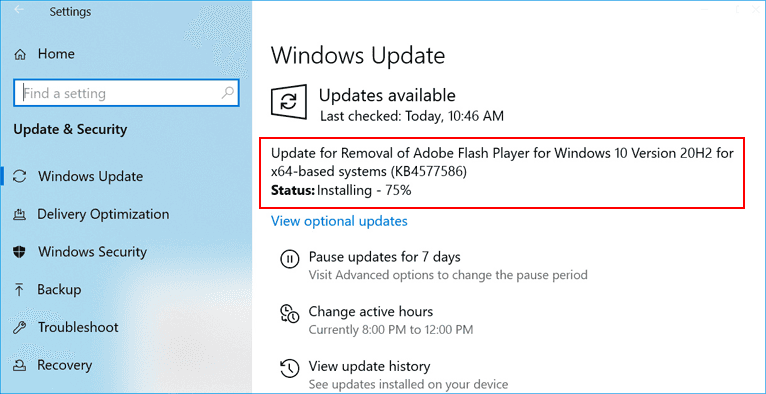Screen dimensions: 766x394
Task: Click the update history clock icon
Action: coord(289,368)
